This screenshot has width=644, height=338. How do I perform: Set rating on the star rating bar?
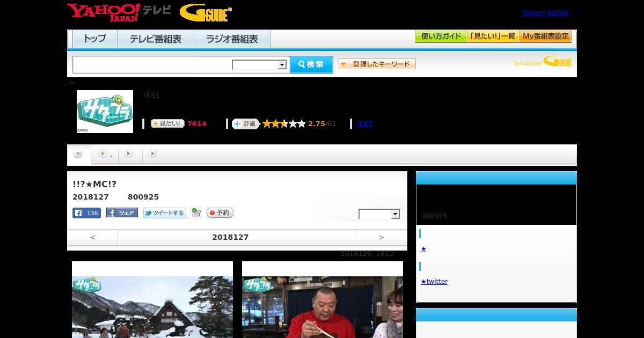tap(284, 124)
